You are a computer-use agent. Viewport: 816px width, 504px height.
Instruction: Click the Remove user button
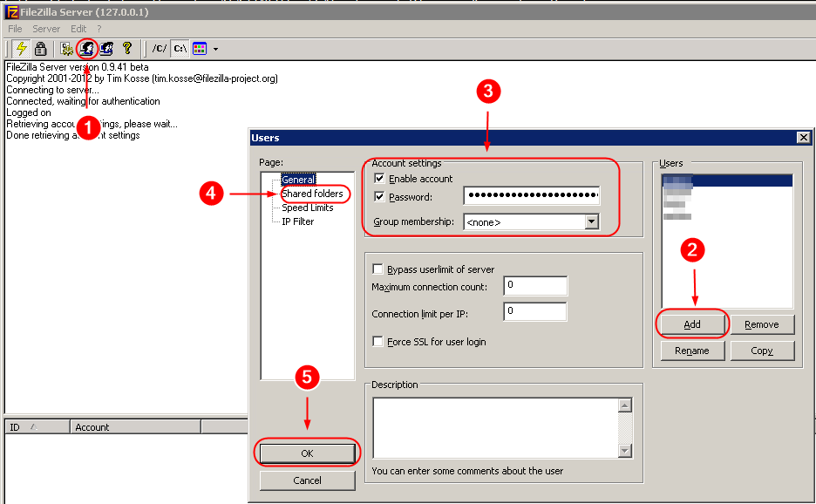(x=762, y=324)
